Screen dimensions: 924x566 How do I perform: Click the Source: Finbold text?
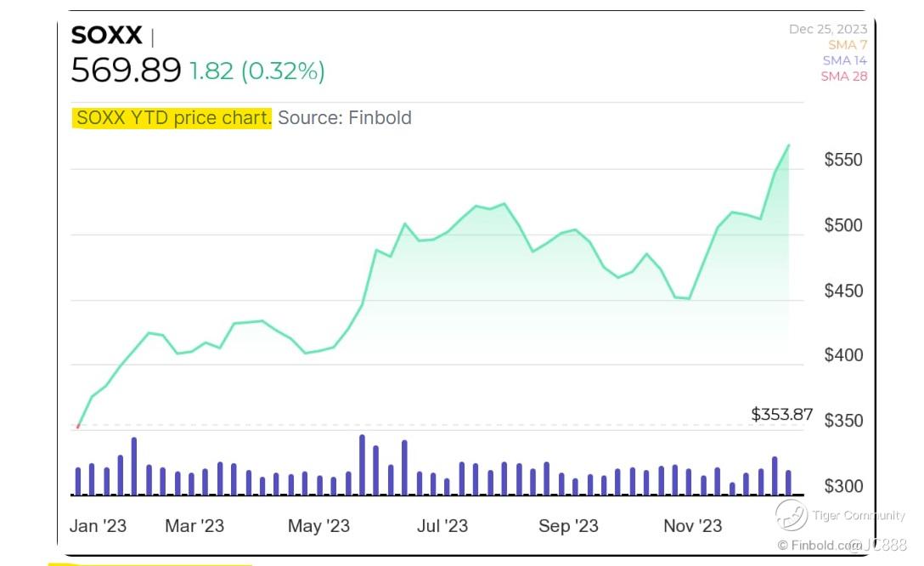tap(345, 118)
